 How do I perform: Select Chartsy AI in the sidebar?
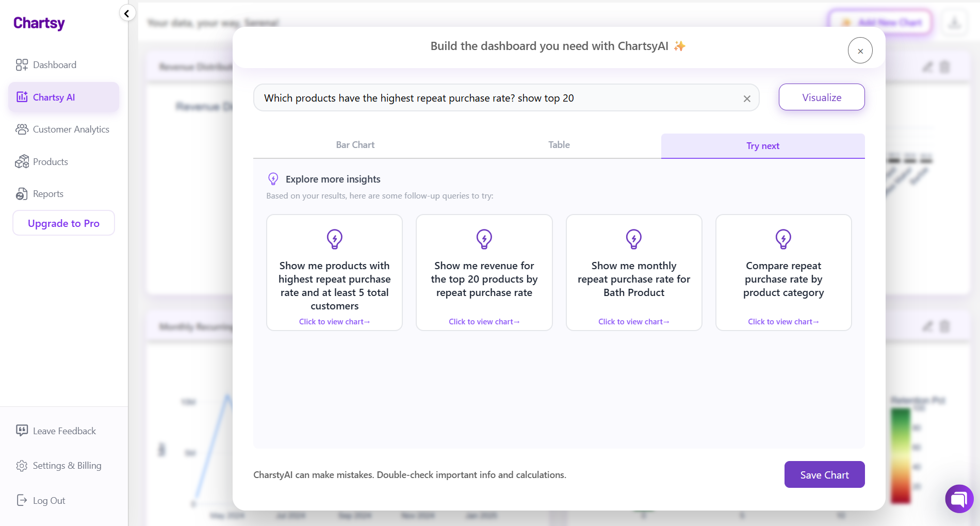pyautogui.click(x=54, y=97)
